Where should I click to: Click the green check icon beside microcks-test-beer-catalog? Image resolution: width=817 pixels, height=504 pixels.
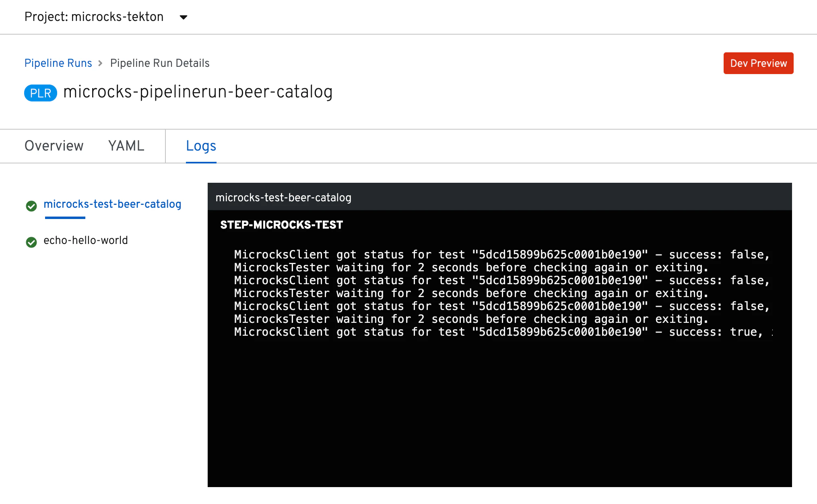point(31,206)
